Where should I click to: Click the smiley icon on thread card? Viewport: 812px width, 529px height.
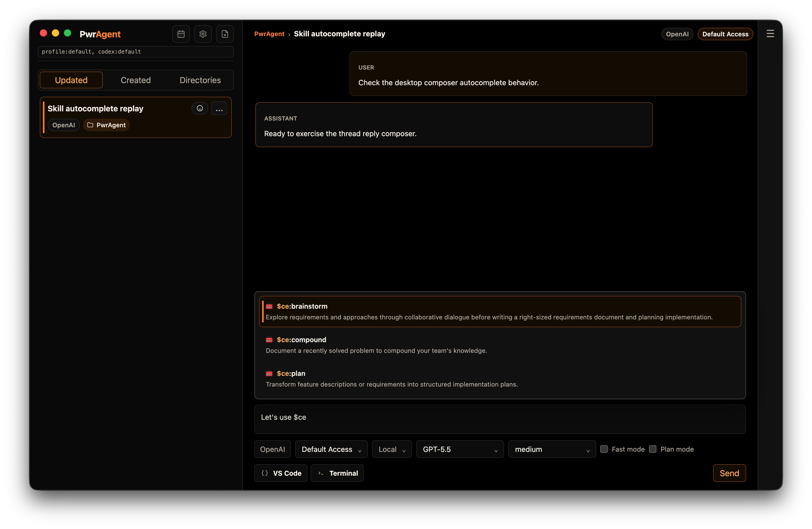point(200,108)
